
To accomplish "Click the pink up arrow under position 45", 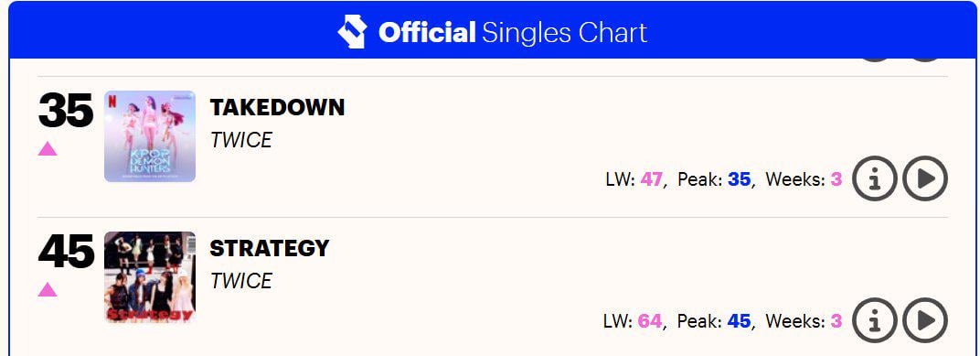I will pyautogui.click(x=48, y=289).
